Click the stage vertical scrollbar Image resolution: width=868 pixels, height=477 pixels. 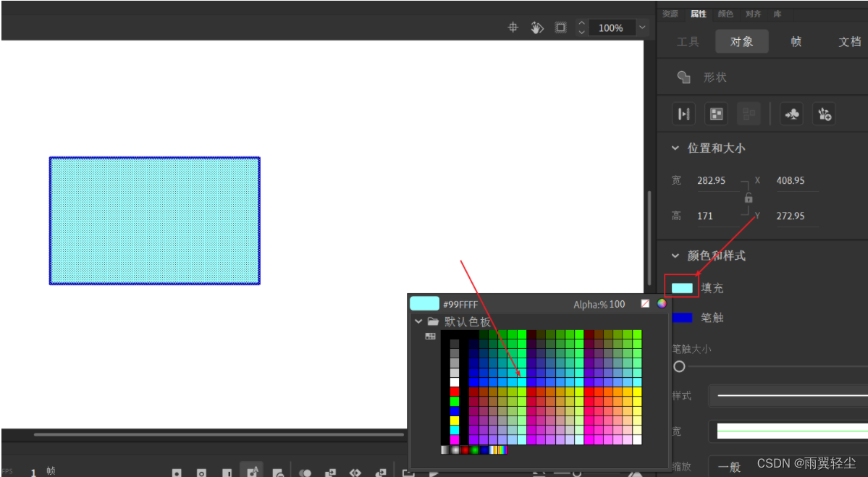[x=650, y=238]
